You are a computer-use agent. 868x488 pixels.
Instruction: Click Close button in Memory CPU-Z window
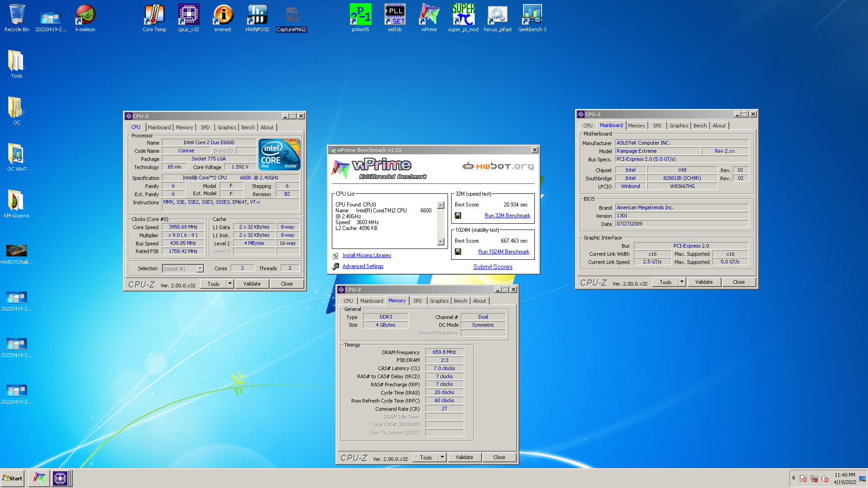pyautogui.click(x=499, y=457)
